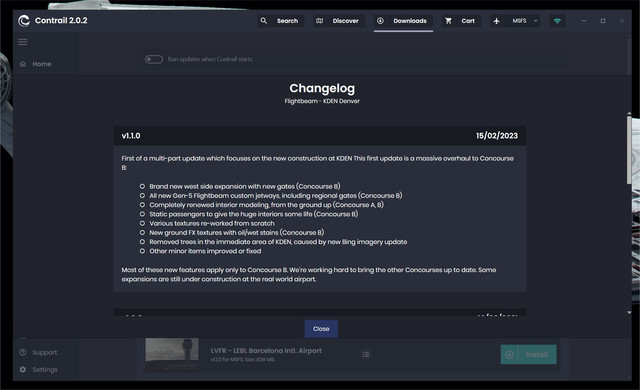Click the Discover map icon
The image size is (640, 390).
click(320, 20)
